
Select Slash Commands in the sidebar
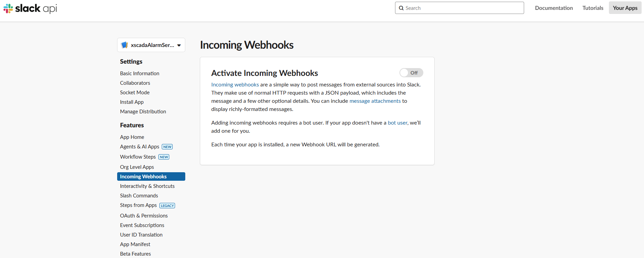click(x=139, y=196)
